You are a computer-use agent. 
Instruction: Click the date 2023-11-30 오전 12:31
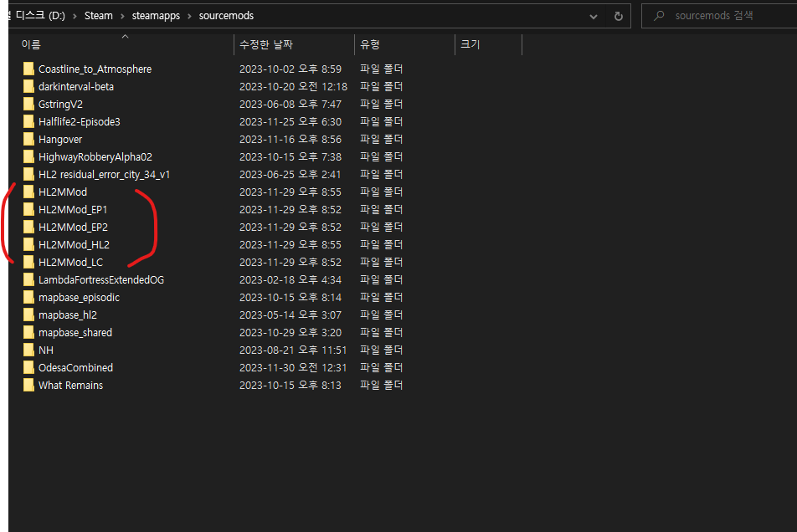tap(293, 367)
